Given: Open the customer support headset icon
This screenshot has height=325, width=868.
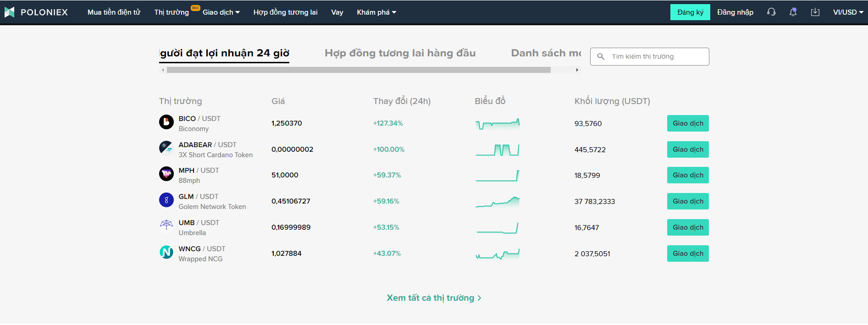Looking at the screenshot, I should 771,12.
